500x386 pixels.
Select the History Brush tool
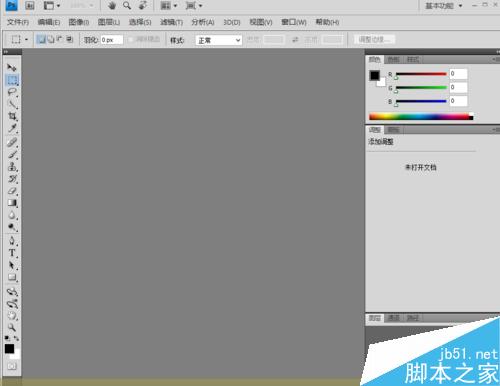pos(12,179)
